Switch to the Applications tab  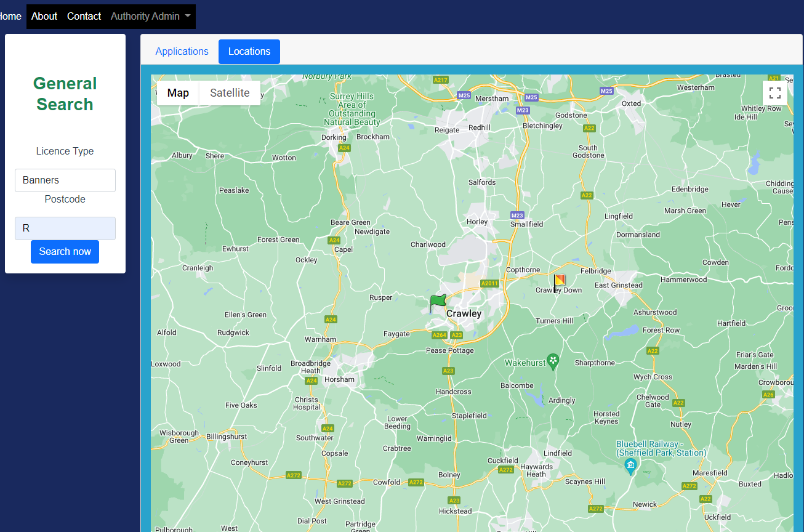[182, 52]
